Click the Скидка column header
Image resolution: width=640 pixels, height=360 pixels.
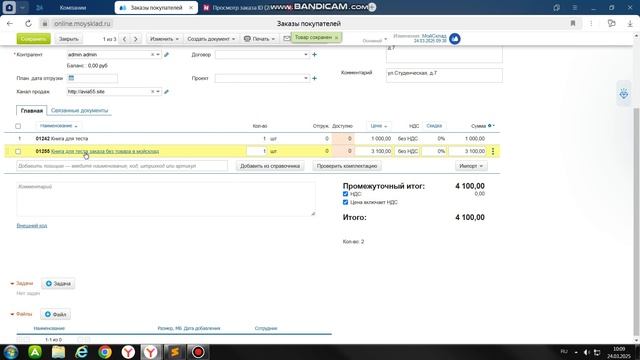coord(434,126)
